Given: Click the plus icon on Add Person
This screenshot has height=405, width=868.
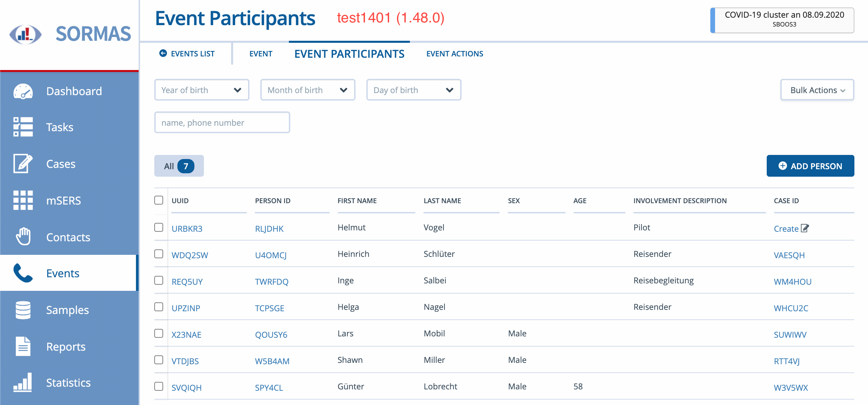Looking at the screenshot, I should click(782, 166).
